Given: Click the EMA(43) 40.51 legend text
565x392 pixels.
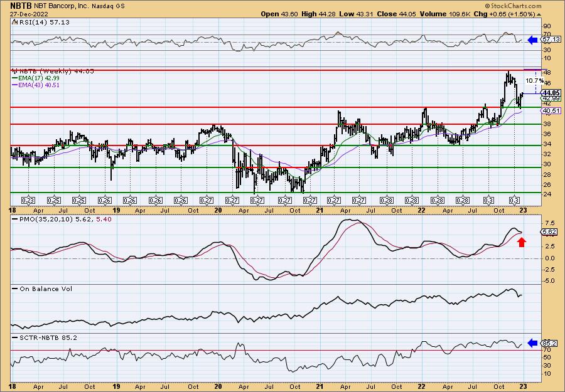Looking at the screenshot, I should pyautogui.click(x=39, y=85).
